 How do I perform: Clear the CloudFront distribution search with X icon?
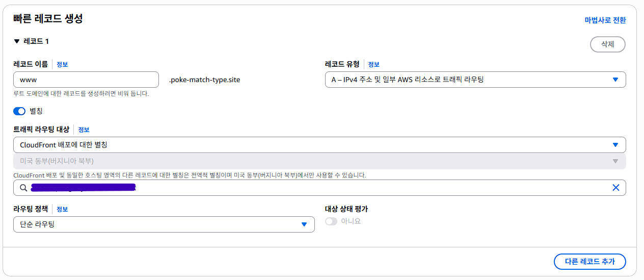pyautogui.click(x=615, y=188)
